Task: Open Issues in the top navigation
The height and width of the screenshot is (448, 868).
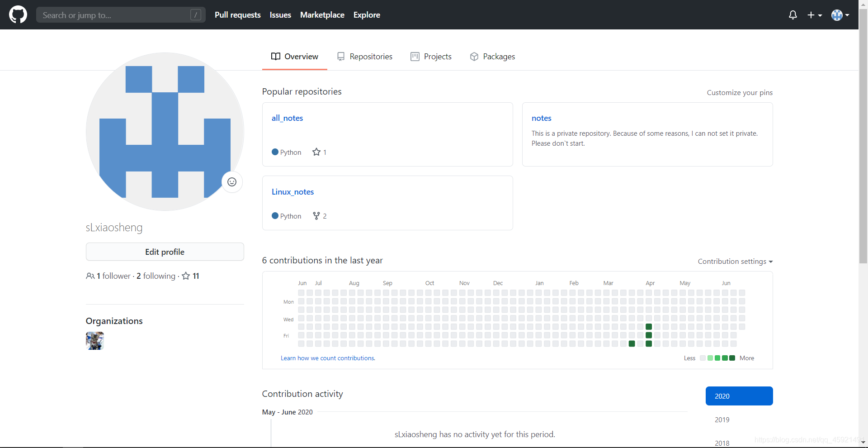Action: coord(280,15)
